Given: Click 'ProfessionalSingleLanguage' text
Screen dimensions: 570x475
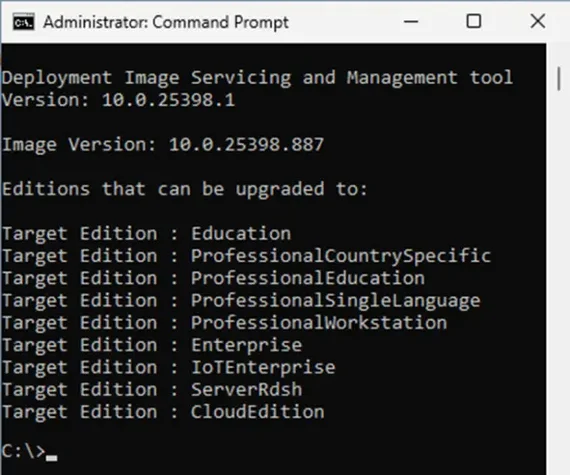Looking at the screenshot, I should pyautogui.click(x=336, y=301).
